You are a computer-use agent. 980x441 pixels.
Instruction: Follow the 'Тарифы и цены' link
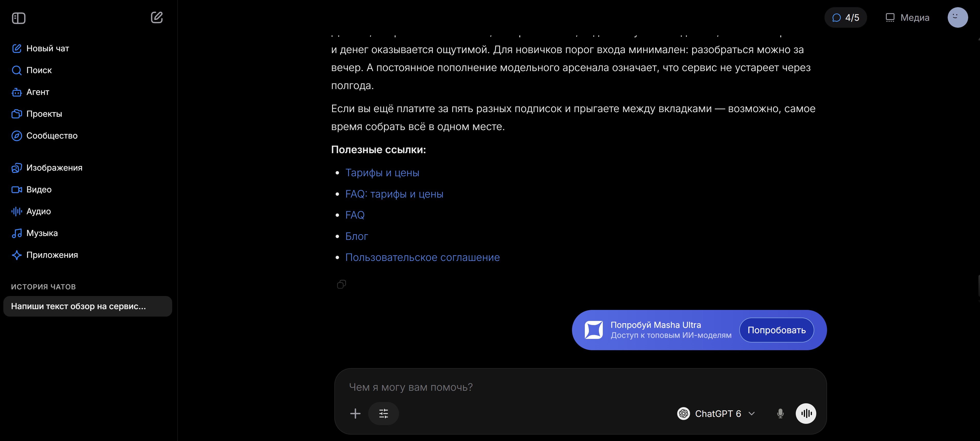382,173
